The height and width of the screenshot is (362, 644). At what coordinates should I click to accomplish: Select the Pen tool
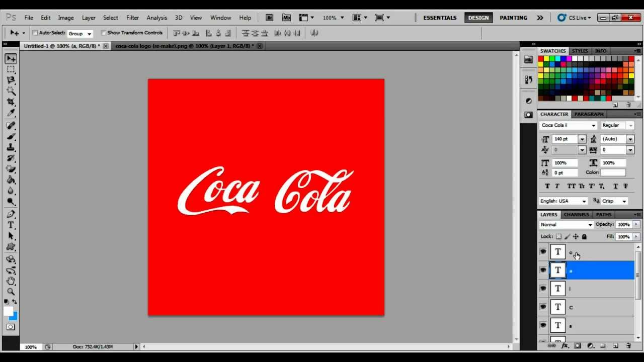(x=11, y=214)
